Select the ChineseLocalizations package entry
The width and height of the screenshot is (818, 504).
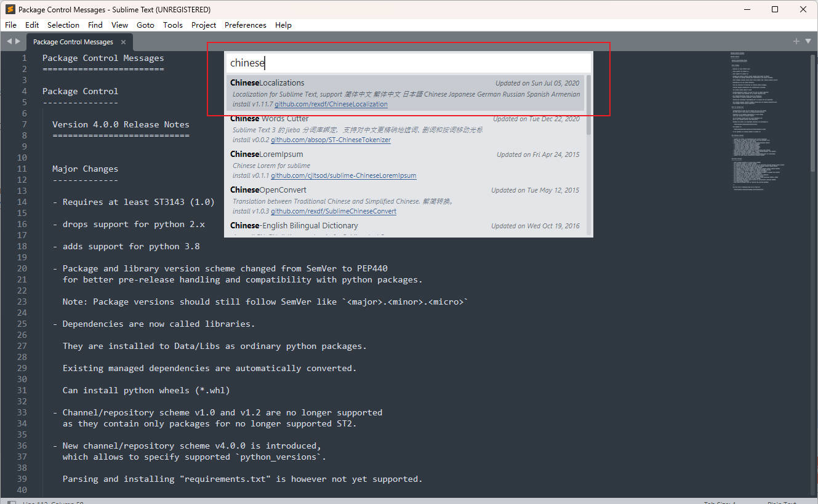pos(405,93)
